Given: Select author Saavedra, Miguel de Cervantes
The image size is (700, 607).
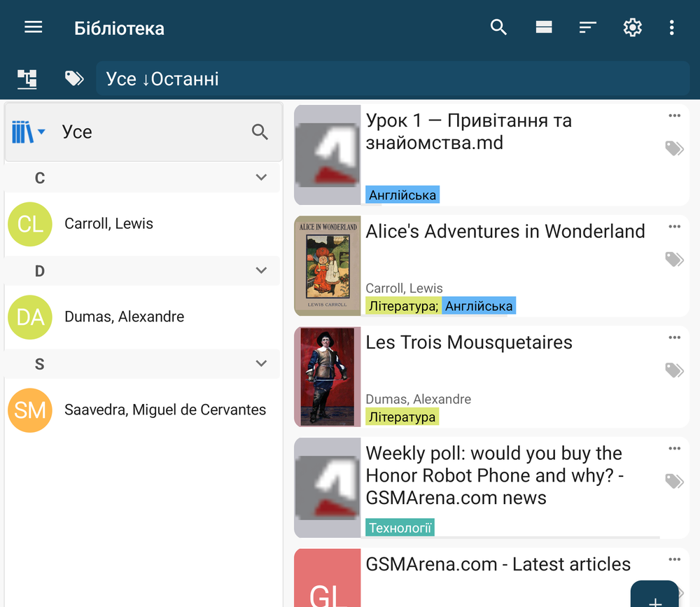Looking at the screenshot, I should [x=165, y=410].
